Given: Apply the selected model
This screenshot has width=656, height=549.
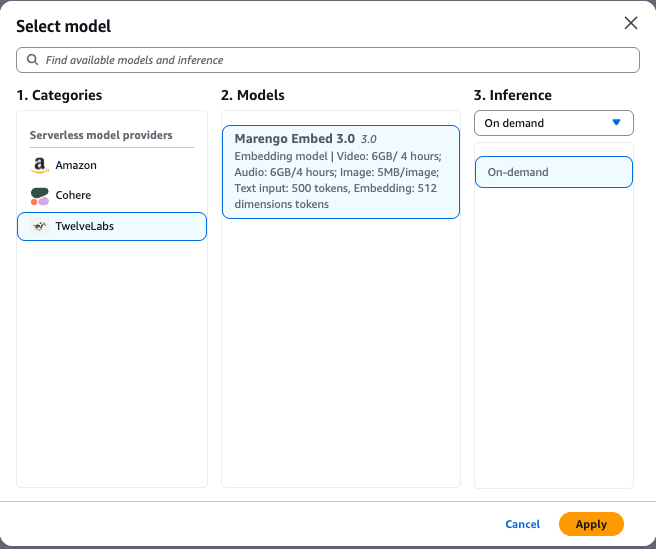Looking at the screenshot, I should tap(591, 524).
